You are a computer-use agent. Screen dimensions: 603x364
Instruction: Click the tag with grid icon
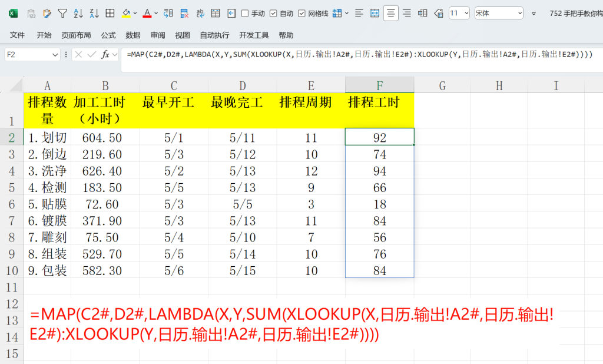click(x=438, y=14)
